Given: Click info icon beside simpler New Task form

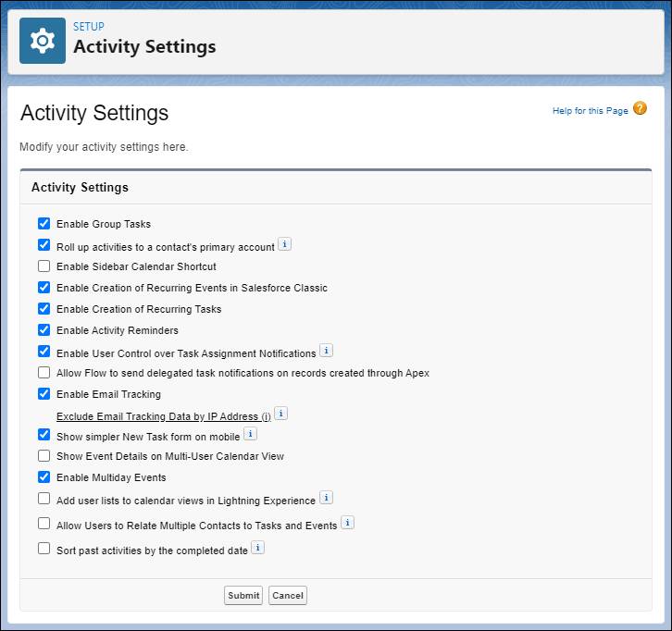Looking at the screenshot, I should click(250, 434).
